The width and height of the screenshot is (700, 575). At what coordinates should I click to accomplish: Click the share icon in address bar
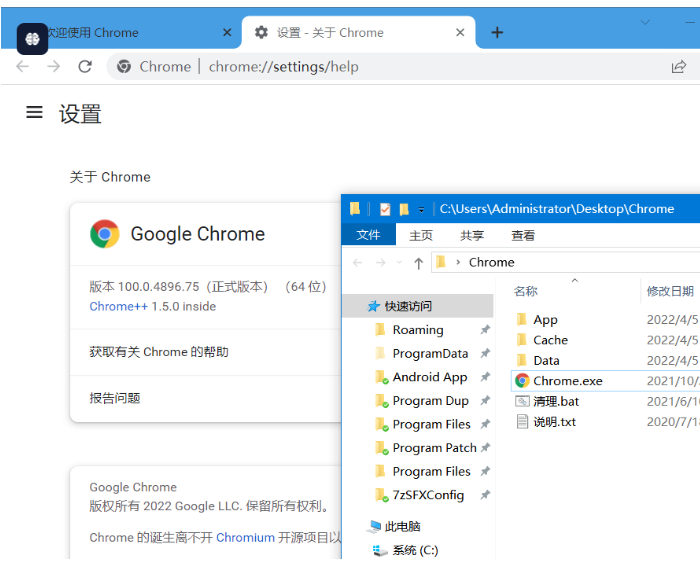[679, 67]
